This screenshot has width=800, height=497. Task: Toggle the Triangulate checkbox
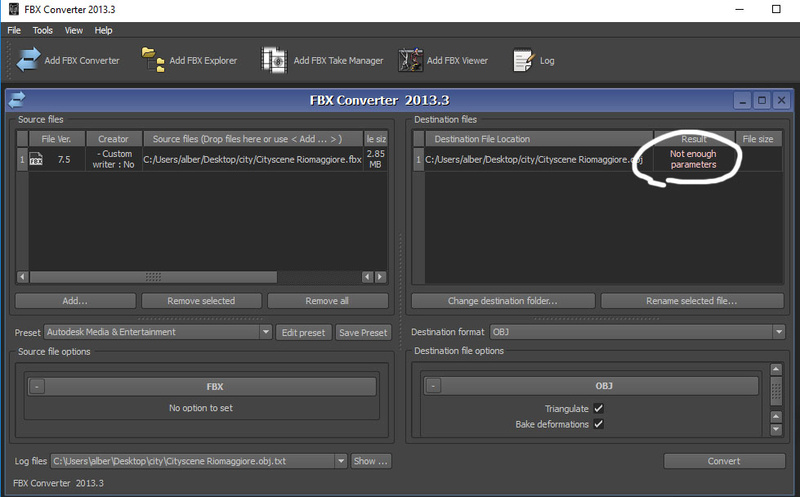coord(598,409)
